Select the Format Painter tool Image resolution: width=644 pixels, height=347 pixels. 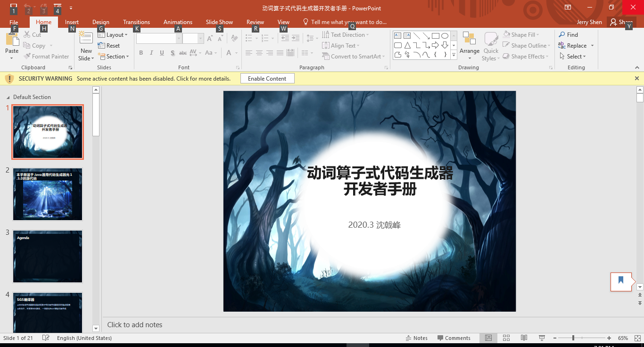point(46,57)
